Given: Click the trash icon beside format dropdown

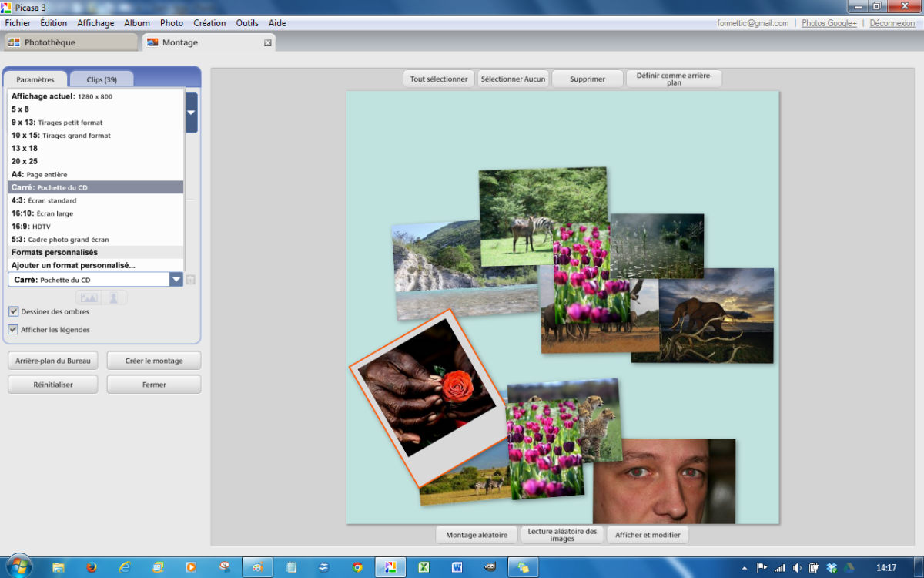Looking at the screenshot, I should [x=191, y=280].
